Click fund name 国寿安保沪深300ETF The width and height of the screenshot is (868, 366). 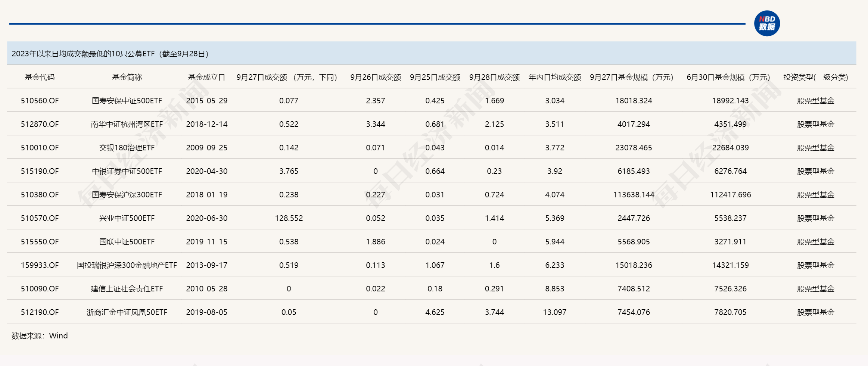[x=127, y=195]
